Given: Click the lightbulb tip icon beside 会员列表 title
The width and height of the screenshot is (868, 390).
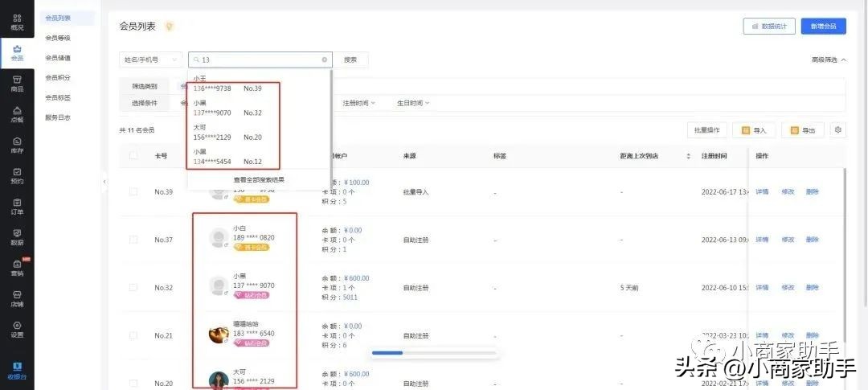Looking at the screenshot, I should pyautogui.click(x=170, y=26).
